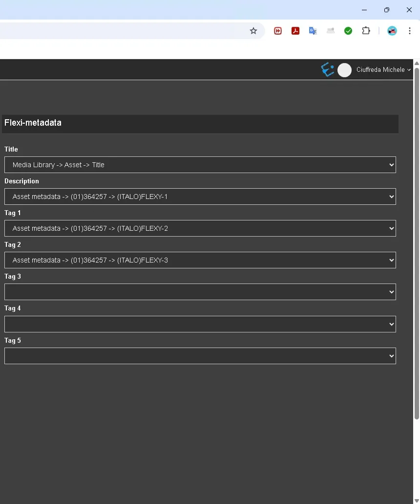Expand the Ciuffreda Michele user menu

(383, 70)
